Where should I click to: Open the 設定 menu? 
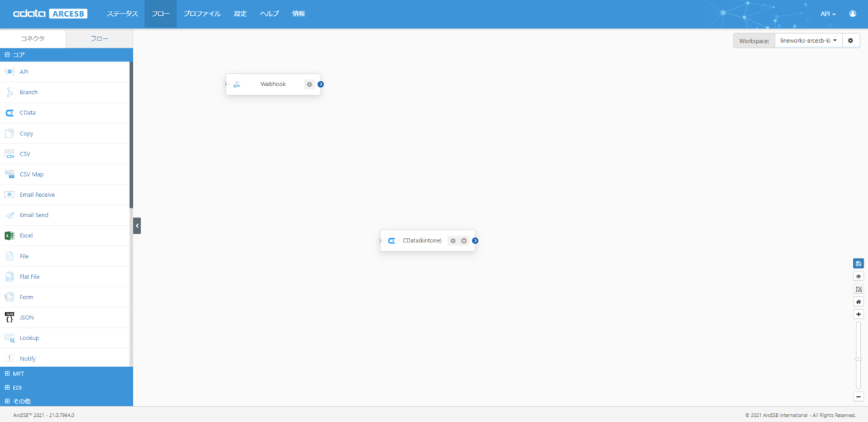(x=241, y=14)
